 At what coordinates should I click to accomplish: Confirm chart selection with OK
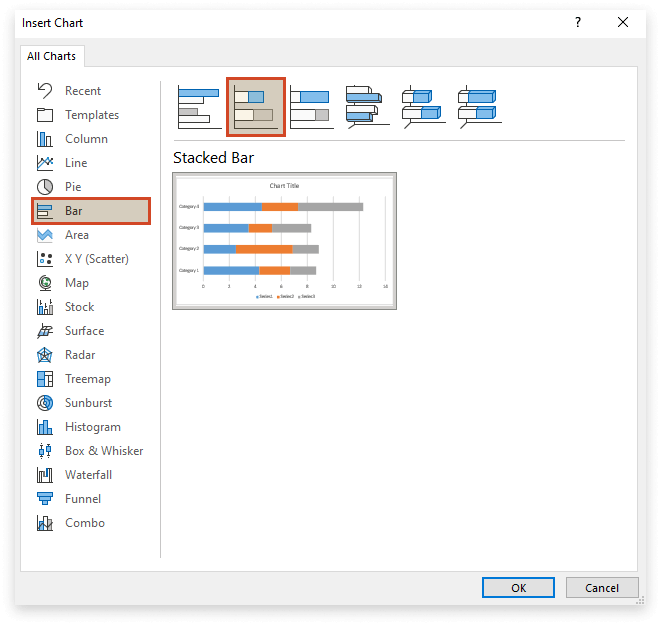coord(518,587)
